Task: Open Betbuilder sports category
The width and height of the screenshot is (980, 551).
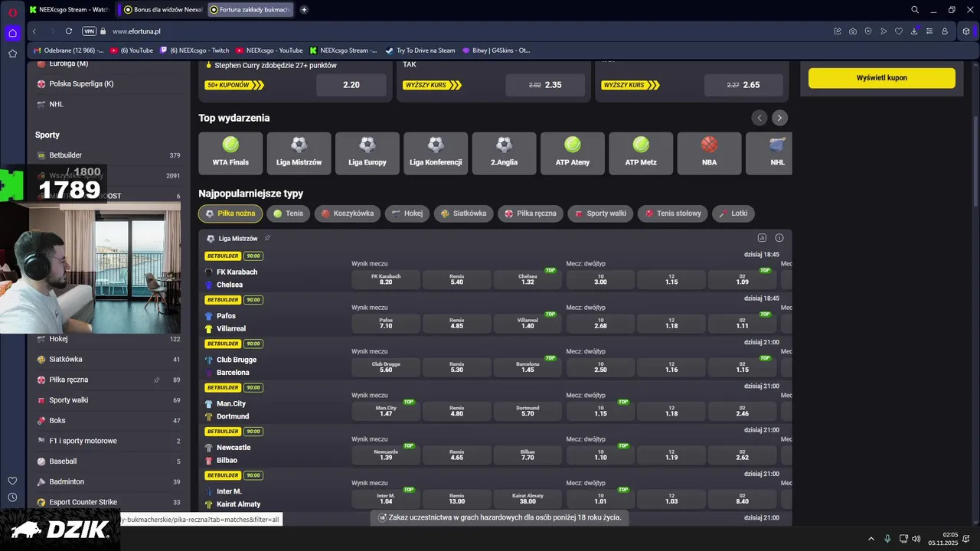Action: (x=108, y=155)
